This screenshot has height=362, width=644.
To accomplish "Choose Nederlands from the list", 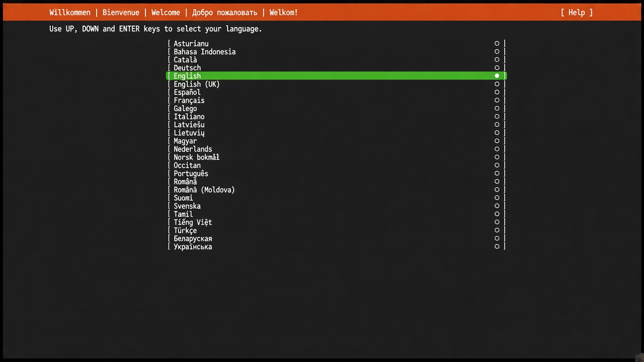I will tap(336, 149).
